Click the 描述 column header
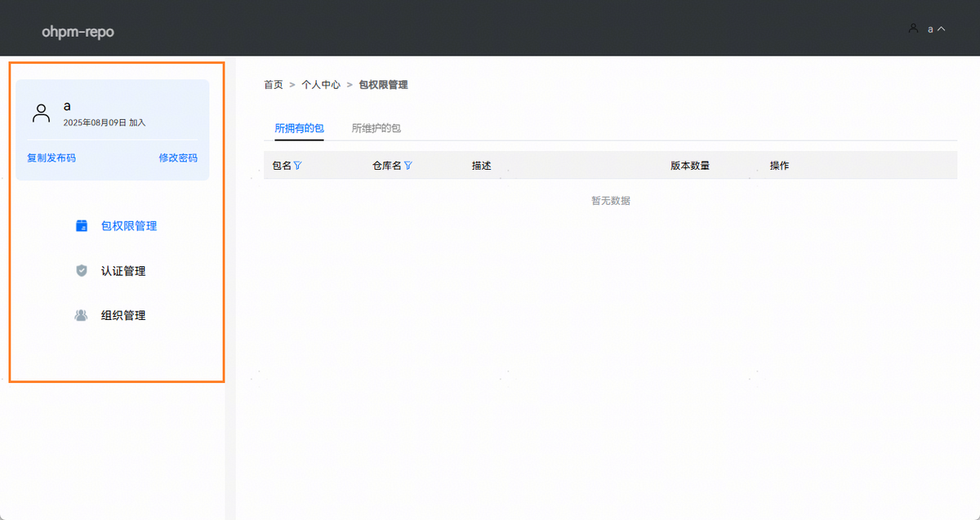The image size is (980, 520). [x=482, y=166]
